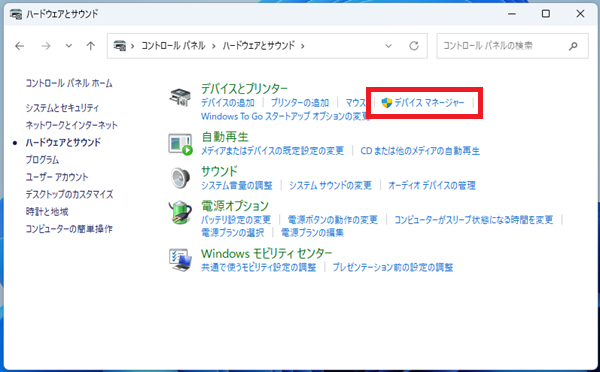600x372 pixels.
Task: Open デスクトップのカスタマイズ in the sidebar
Action: click(69, 194)
